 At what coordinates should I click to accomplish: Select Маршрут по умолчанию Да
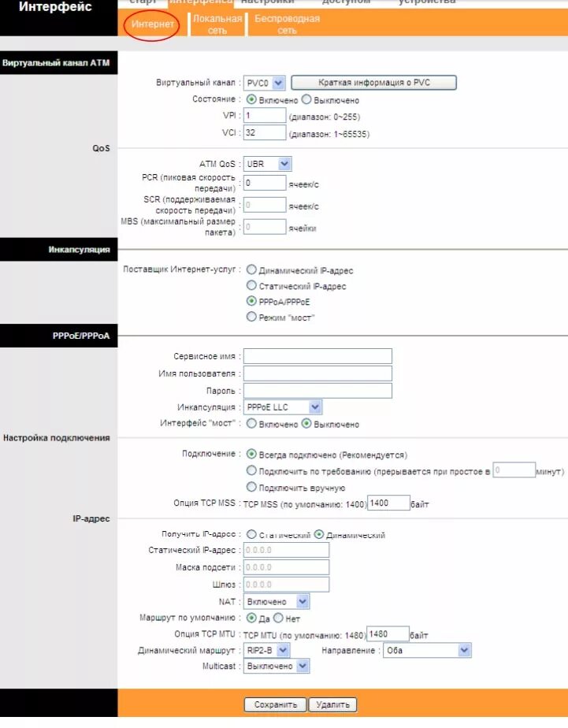coord(251,618)
